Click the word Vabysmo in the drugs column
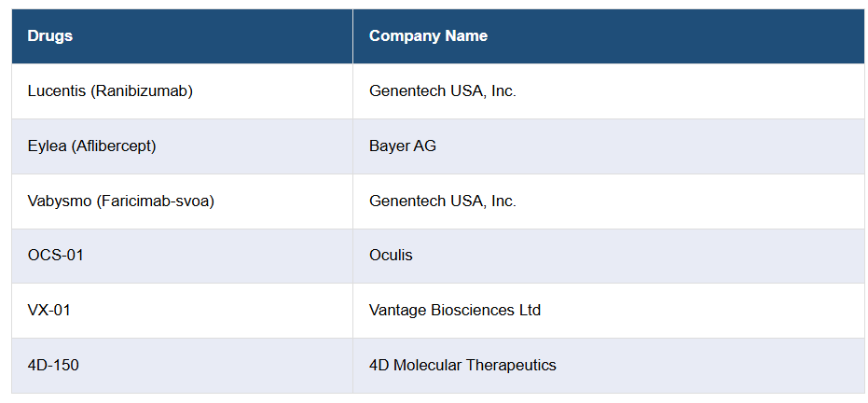The height and width of the screenshot is (403, 868). pyautogui.click(x=60, y=201)
